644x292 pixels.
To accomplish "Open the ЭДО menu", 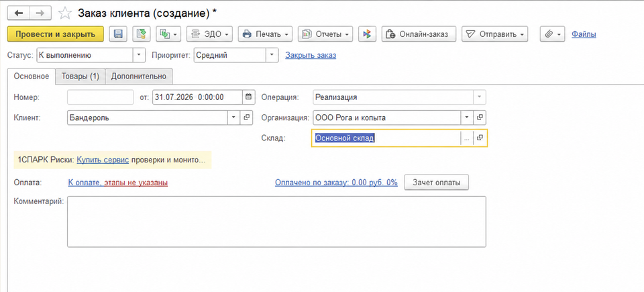I will [209, 34].
